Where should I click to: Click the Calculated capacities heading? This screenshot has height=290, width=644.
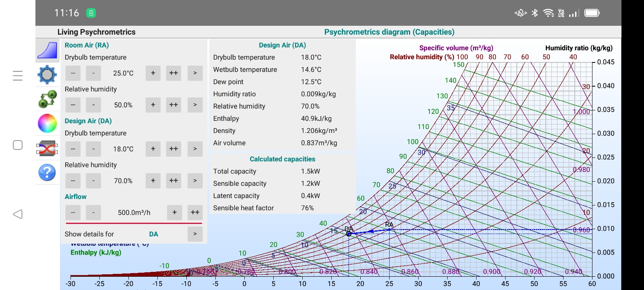tap(283, 159)
